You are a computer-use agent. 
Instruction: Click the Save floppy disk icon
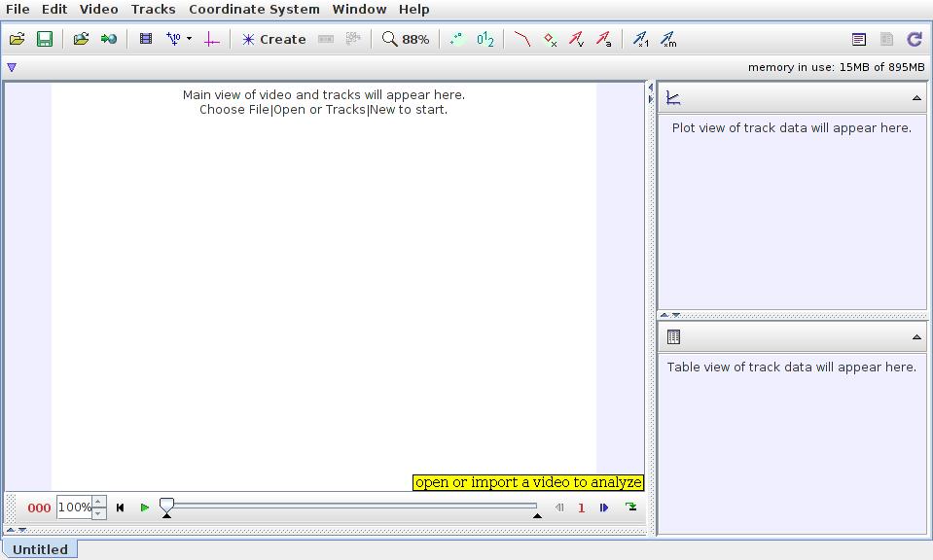tap(45, 40)
